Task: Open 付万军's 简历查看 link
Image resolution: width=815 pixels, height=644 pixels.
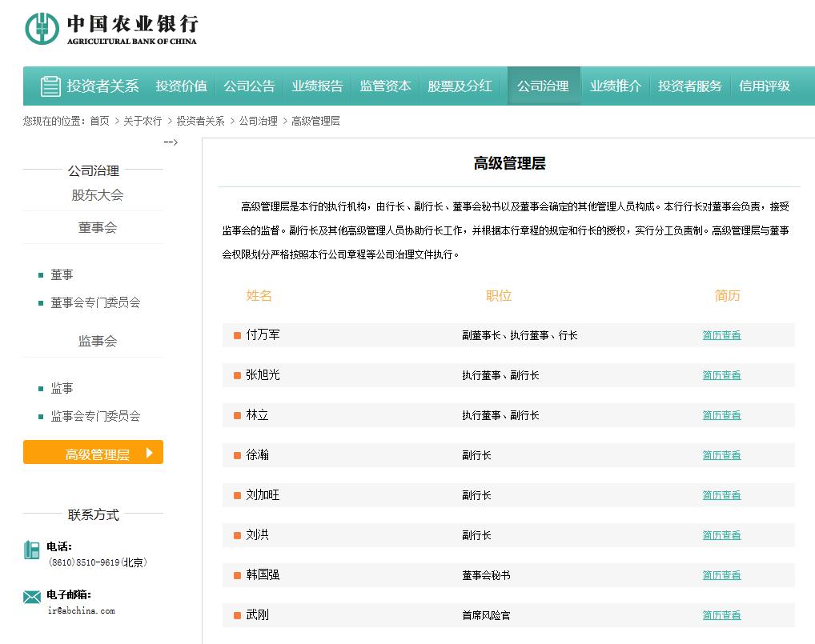Action: 721,335
